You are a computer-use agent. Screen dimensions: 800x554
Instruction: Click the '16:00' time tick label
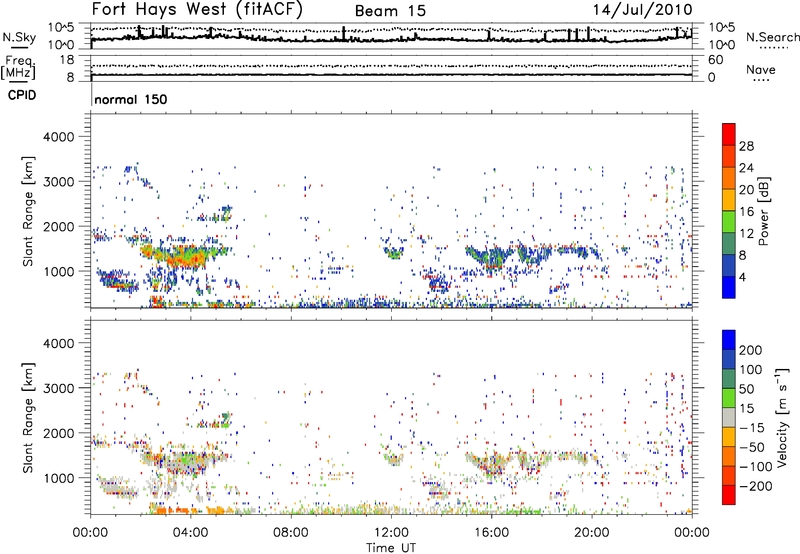coord(491,533)
